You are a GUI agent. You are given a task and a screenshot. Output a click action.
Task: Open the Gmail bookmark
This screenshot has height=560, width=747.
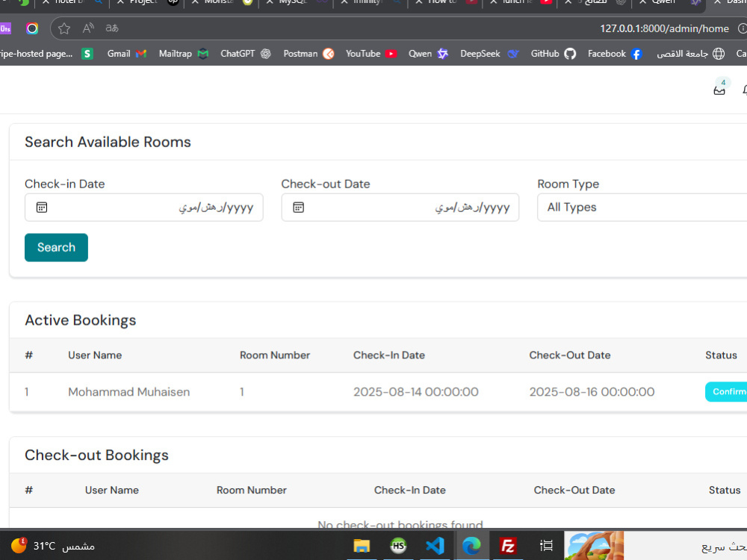coord(127,54)
